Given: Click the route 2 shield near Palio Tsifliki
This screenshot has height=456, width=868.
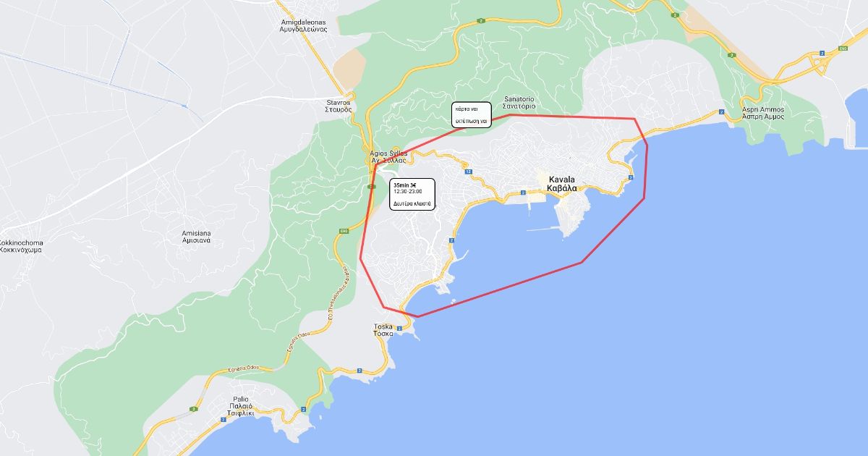Looking at the screenshot, I should pos(223,420).
